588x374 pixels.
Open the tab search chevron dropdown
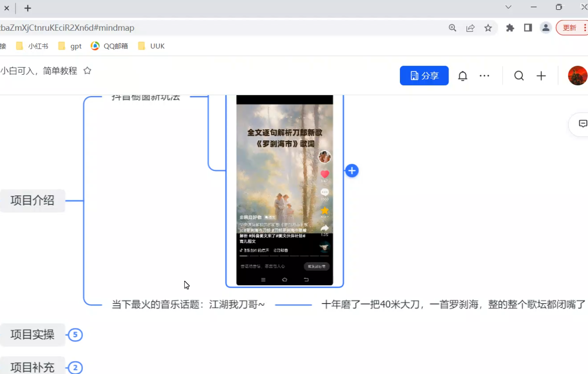tap(508, 7)
